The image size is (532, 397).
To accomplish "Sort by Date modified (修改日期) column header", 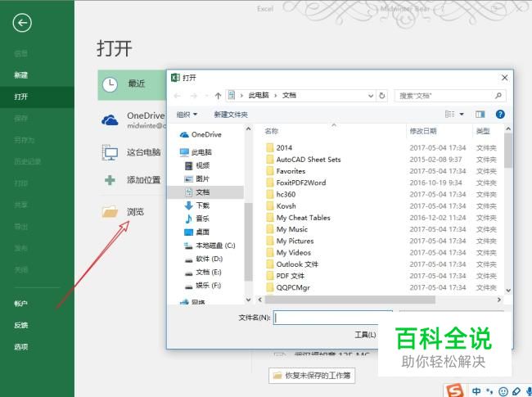I will (423, 131).
